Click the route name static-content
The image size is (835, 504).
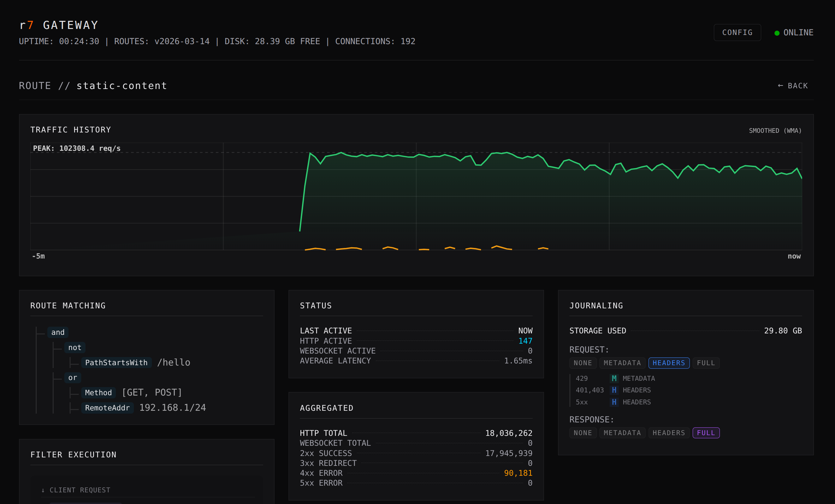point(122,86)
